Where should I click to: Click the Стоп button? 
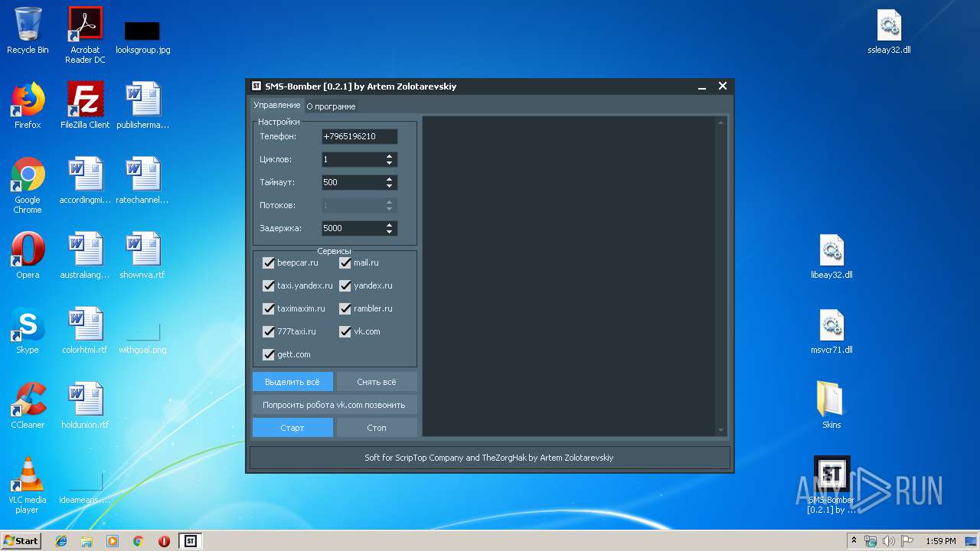point(377,428)
